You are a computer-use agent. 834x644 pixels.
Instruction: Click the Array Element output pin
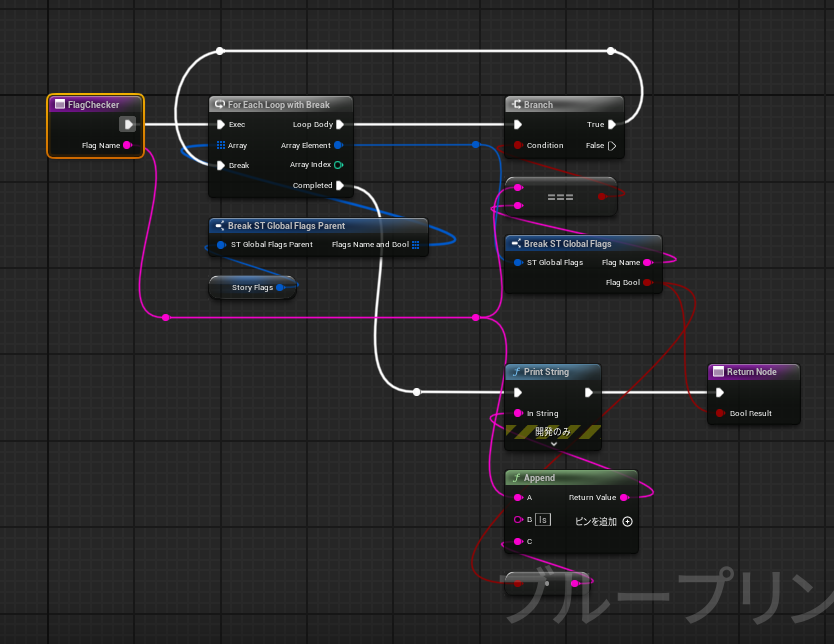pyautogui.click(x=340, y=146)
